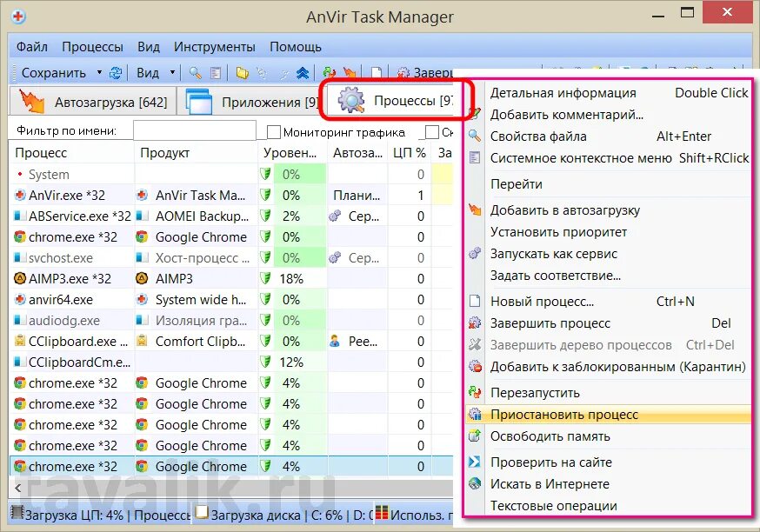Click the Завер... kill process toolbar button
This screenshot has width=760, height=532.
[x=424, y=73]
